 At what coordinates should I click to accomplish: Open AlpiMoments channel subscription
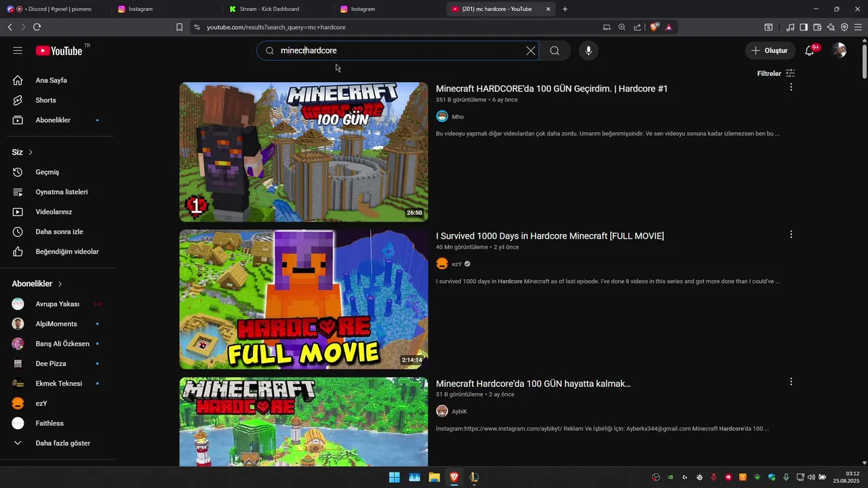[58, 324]
